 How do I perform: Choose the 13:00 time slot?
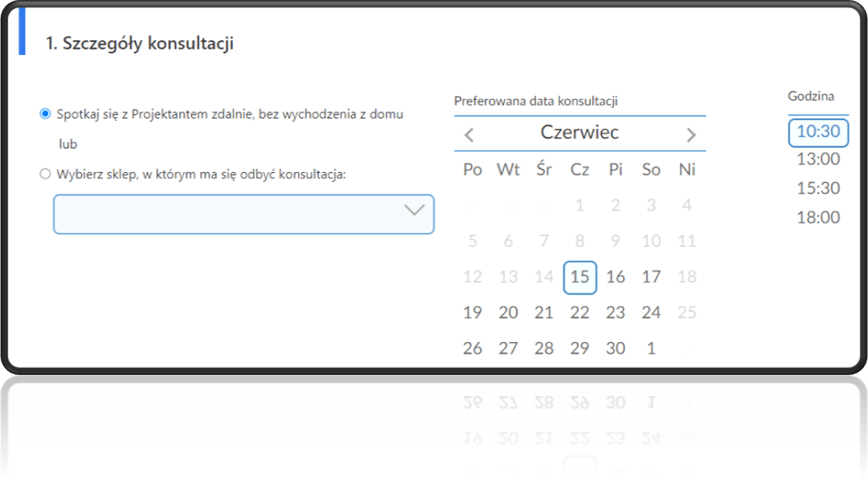(819, 160)
